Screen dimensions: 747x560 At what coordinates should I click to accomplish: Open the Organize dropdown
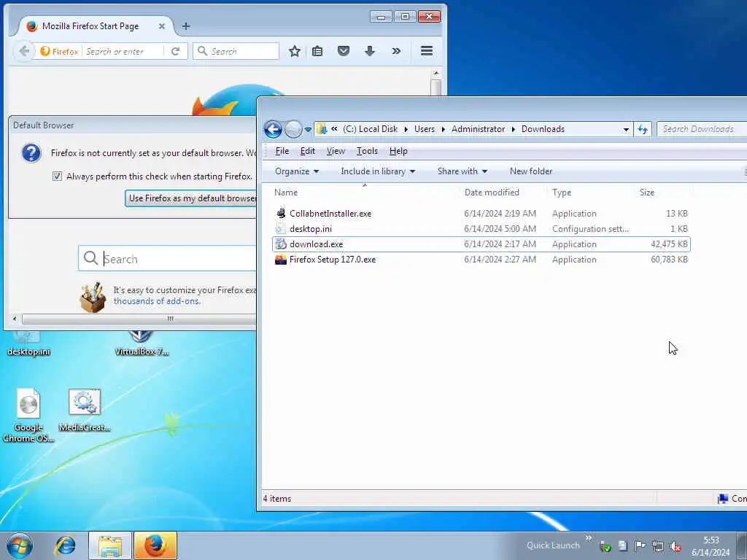297,171
